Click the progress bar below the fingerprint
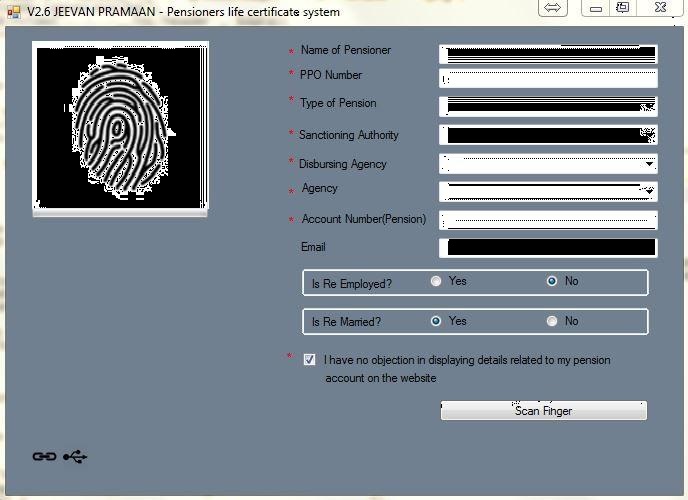This screenshot has height=500, width=688. click(x=120, y=213)
